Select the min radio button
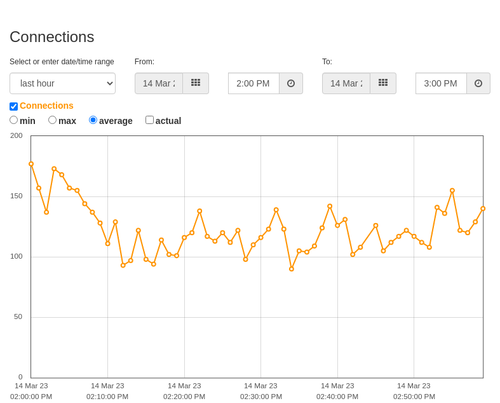Viewport: 500px width, 403px height. [14, 120]
